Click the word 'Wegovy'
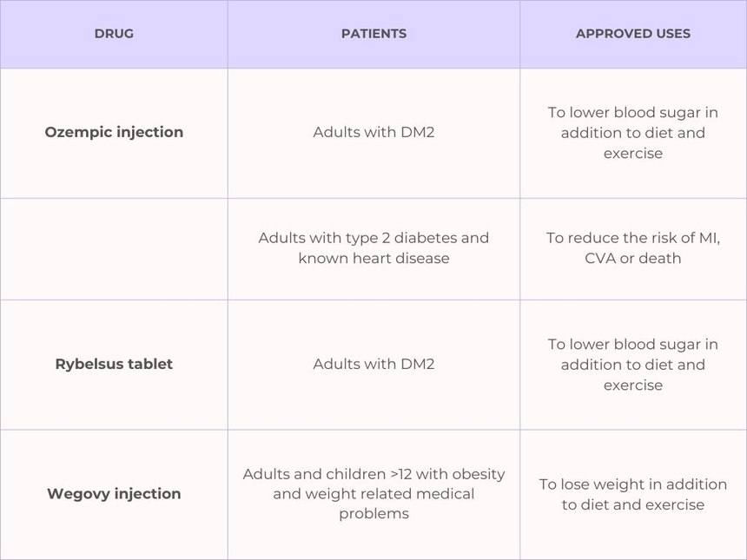This screenshot has width=747, height=560. (76, 493)
